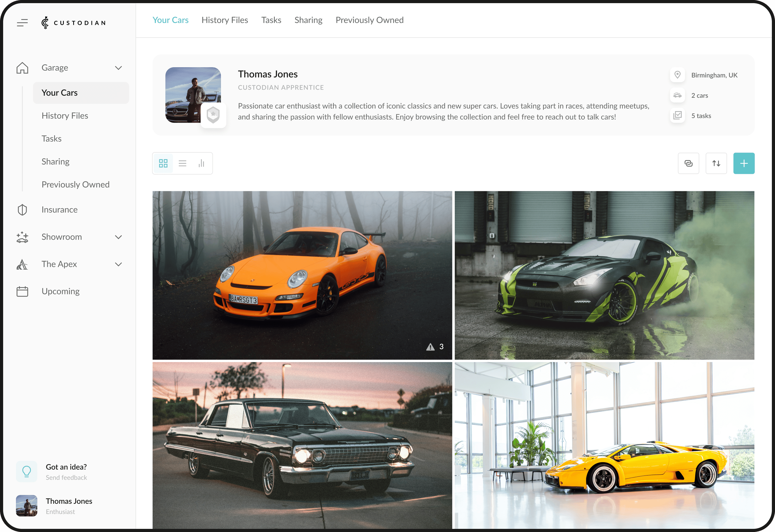Screen dimensions: 775x532
Task: Open the Previously Owned tab
Action: point(369,20)
